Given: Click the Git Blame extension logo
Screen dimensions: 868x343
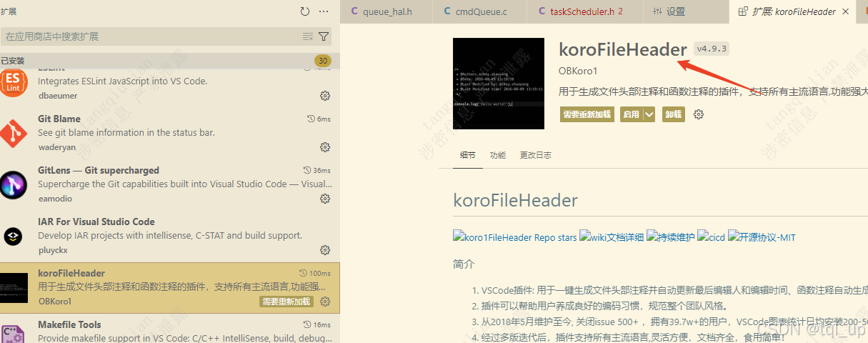Looking at the screenshot, I should click(14, 134).
